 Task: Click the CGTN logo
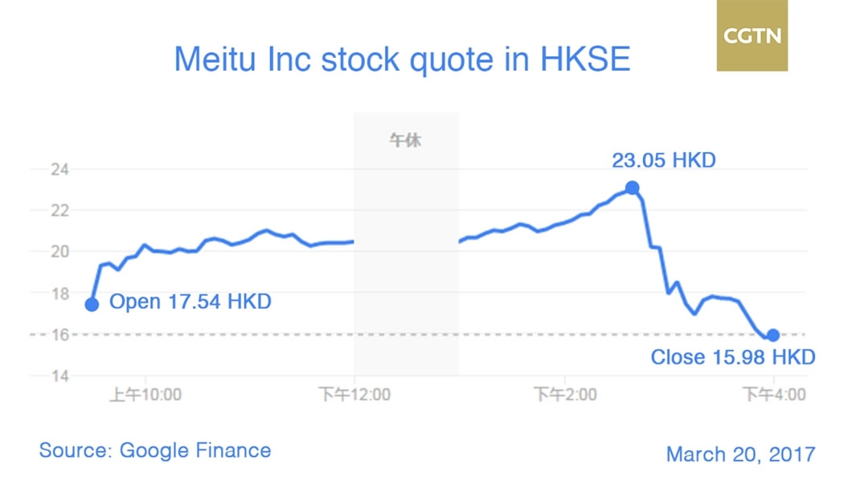(752, 36)
